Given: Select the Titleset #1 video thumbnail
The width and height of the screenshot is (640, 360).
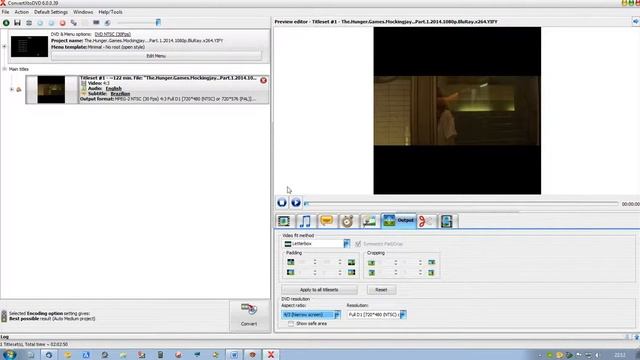Looking at the screenshot, I should (x=51, y=89).
